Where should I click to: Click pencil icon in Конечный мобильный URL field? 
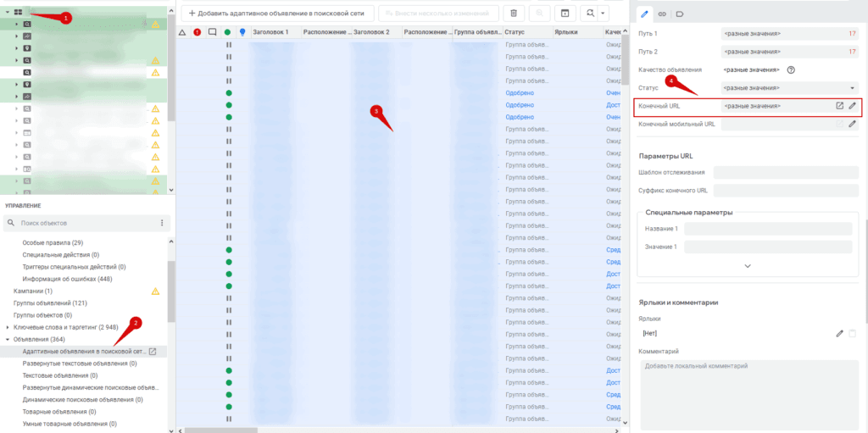(853, 124)
